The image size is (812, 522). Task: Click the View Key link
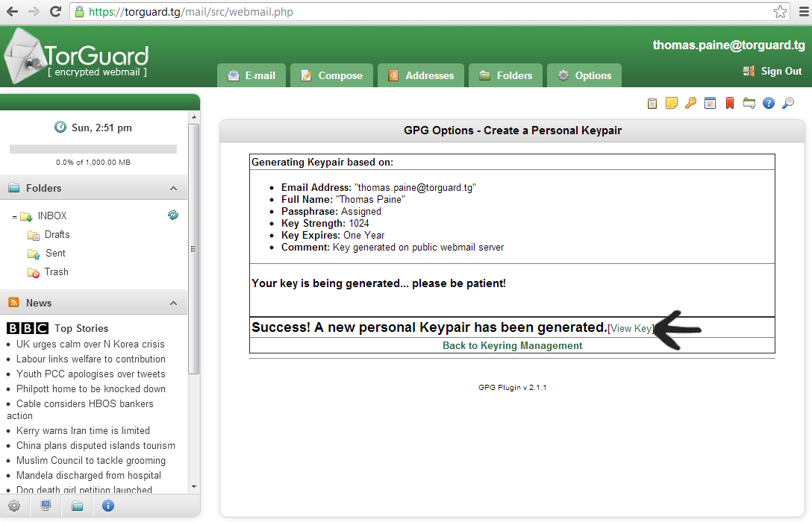(x=631, y=328)
